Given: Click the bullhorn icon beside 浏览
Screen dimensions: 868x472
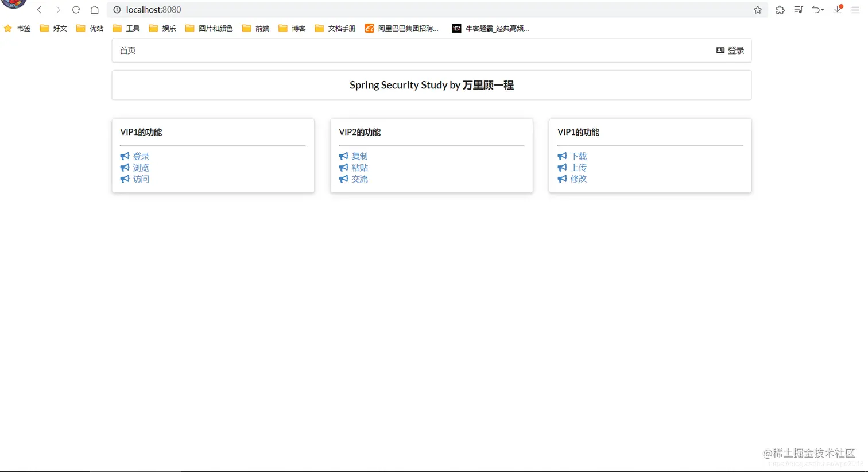Looking at the screenshot, I should point(125,168).
